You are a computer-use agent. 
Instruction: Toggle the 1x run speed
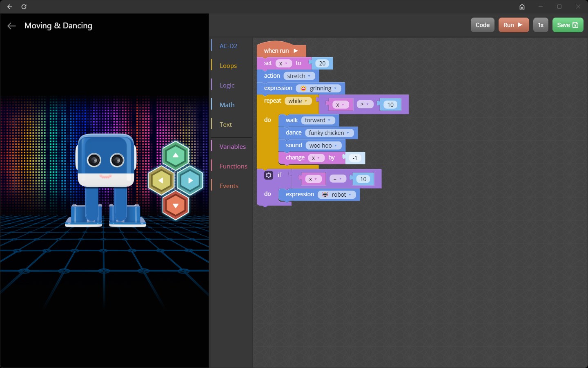tap(541, 25)
